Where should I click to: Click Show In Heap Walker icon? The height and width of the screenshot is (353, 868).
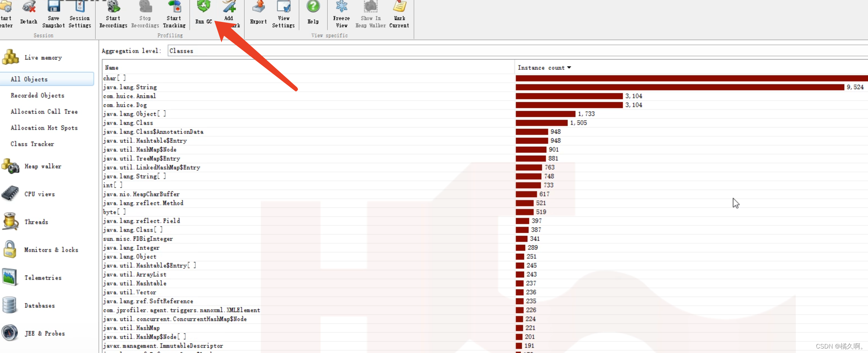click(370, 6)
